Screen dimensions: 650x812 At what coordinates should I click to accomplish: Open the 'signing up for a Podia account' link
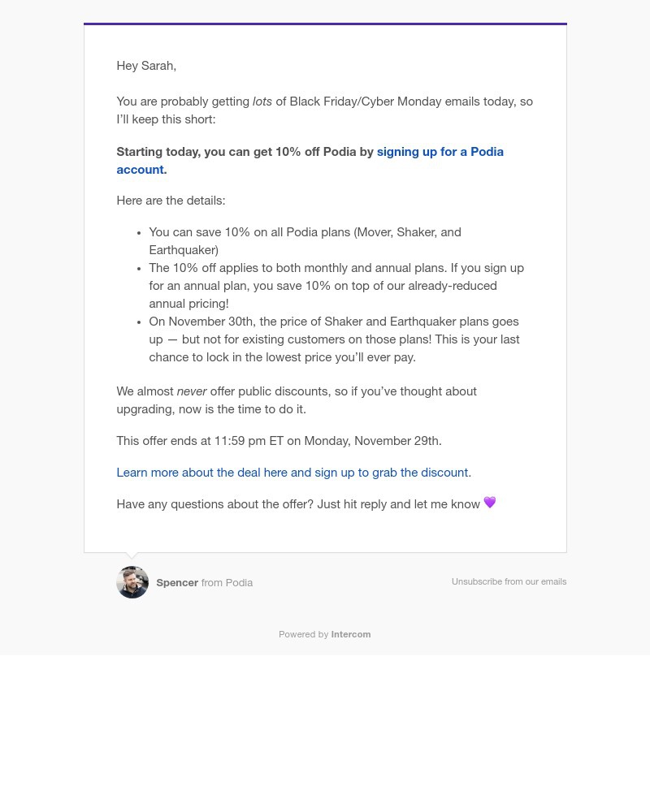(440, 153)
